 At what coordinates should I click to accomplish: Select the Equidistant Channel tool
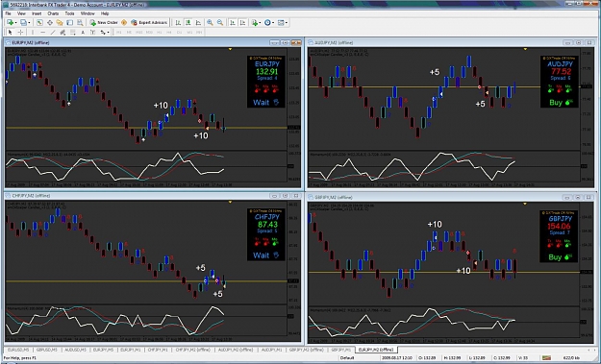coord(63,32)
